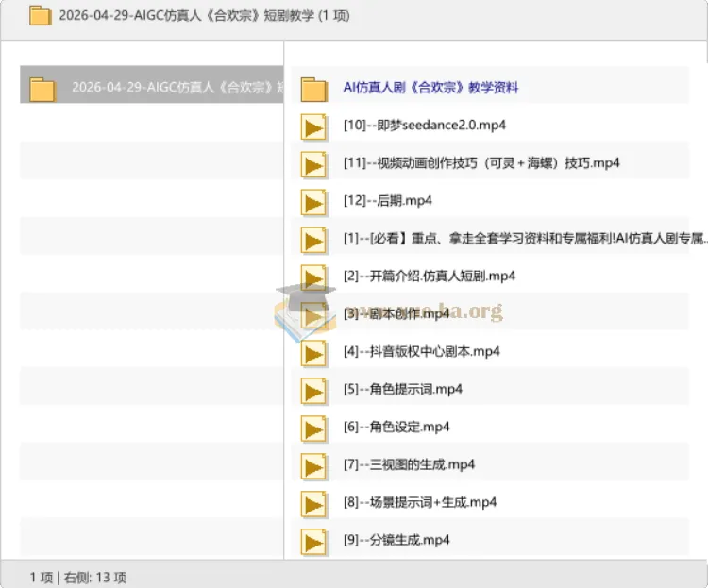
Task: Select file name [4]--抖音版权中心剧本.mp4
Action: 422,351
